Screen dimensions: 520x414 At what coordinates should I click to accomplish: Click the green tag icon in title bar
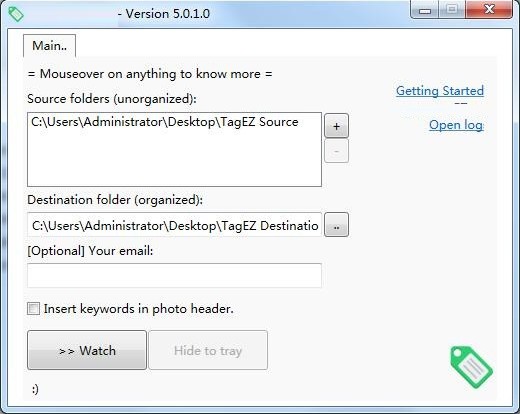pyautogui.click(x=16, y=14)
